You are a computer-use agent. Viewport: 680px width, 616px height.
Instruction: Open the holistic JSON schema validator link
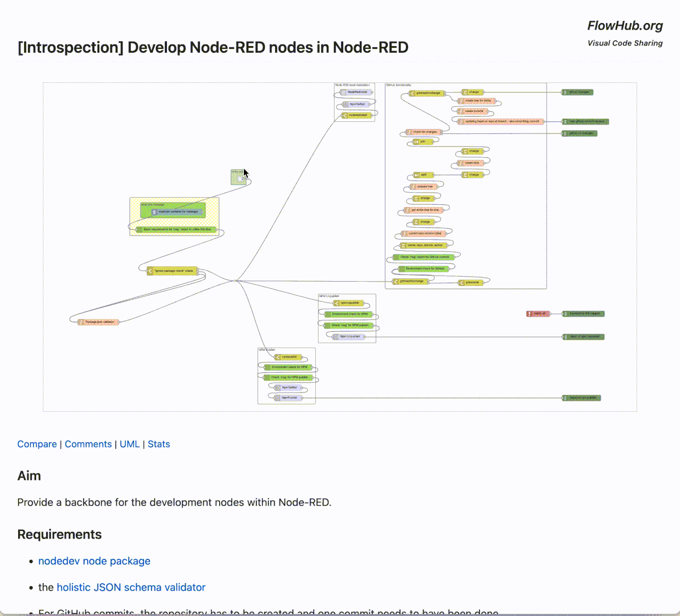[131, 587]
